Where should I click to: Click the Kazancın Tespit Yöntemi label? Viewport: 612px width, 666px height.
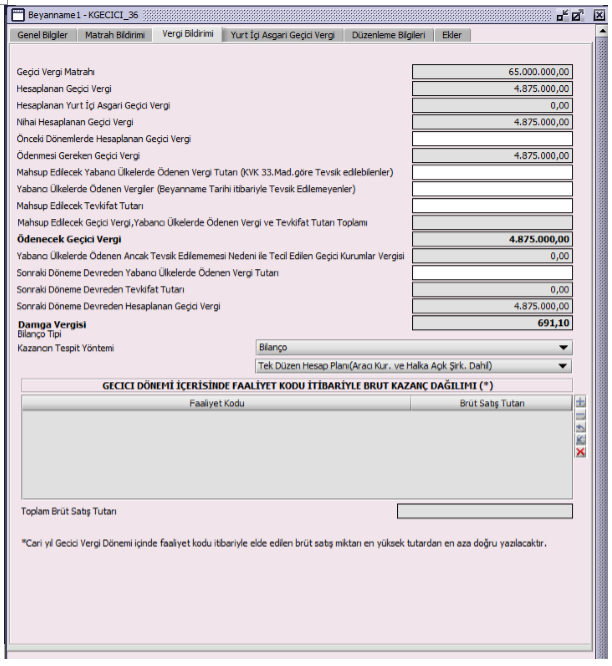pos(65,348)
